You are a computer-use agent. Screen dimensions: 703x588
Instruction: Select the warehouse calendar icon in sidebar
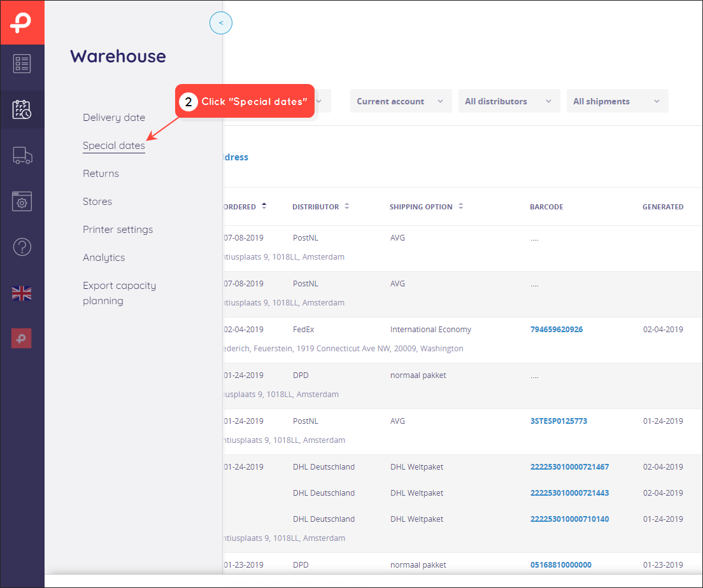(x=22, y=109)
